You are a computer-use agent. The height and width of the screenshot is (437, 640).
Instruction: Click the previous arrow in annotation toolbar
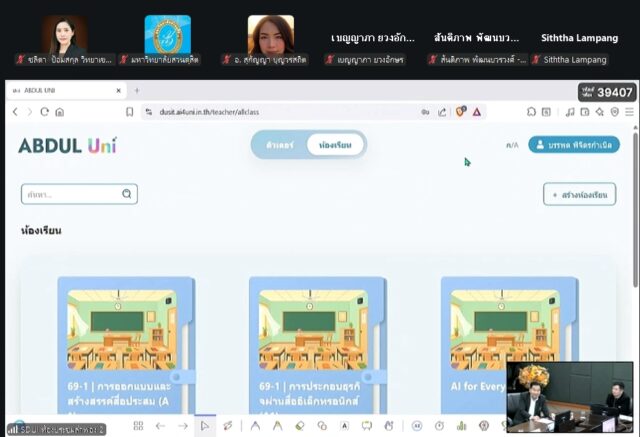[x=160, y=426]
